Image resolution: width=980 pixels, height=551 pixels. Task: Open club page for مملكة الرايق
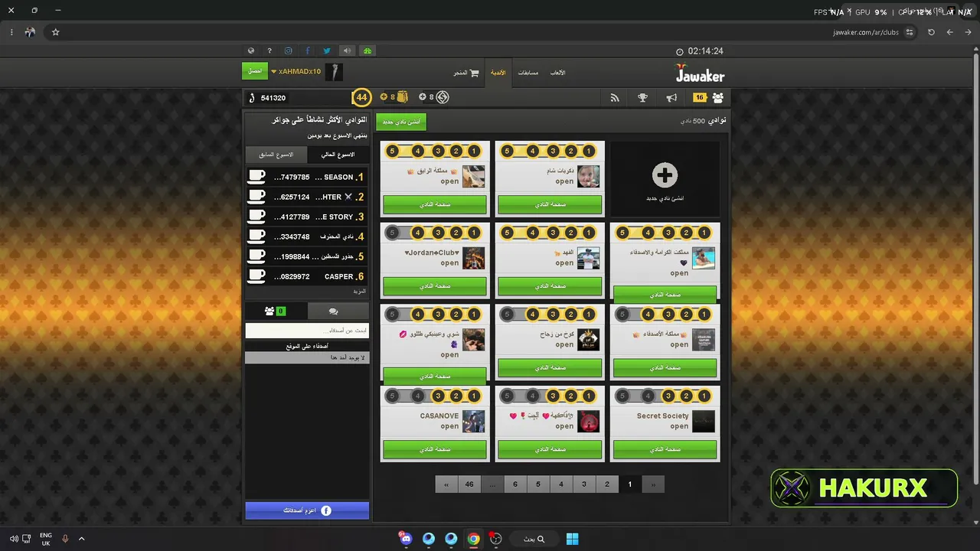pos(435,204)
